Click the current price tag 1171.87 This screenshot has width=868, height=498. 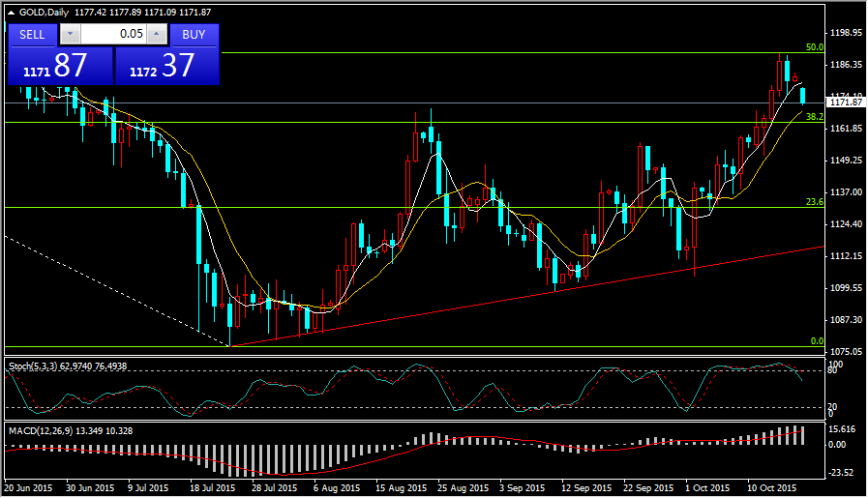[846, 103]
